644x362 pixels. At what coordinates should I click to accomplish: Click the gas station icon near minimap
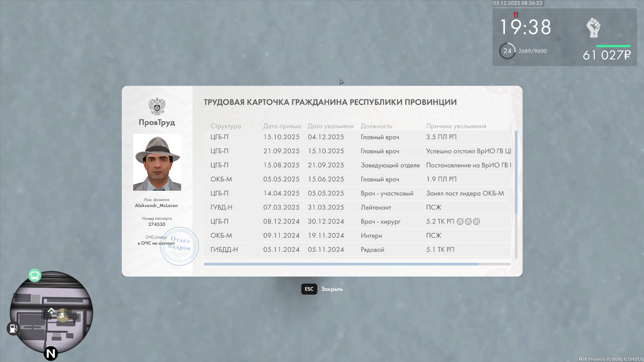click(x=13, y=328)
